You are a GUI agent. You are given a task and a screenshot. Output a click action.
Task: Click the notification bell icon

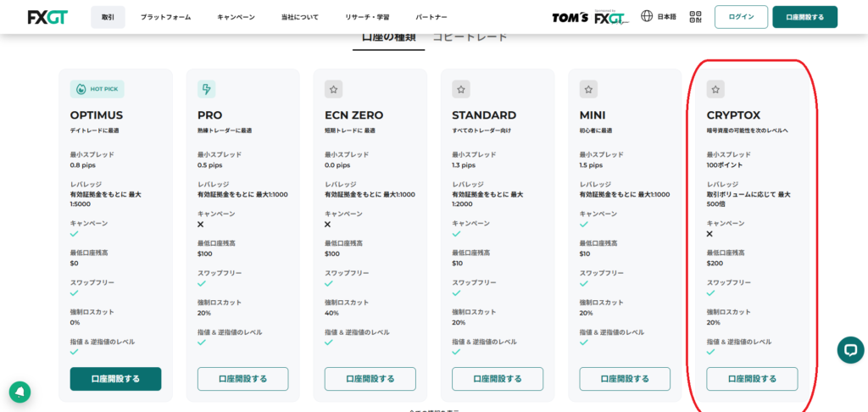[20, 392]
